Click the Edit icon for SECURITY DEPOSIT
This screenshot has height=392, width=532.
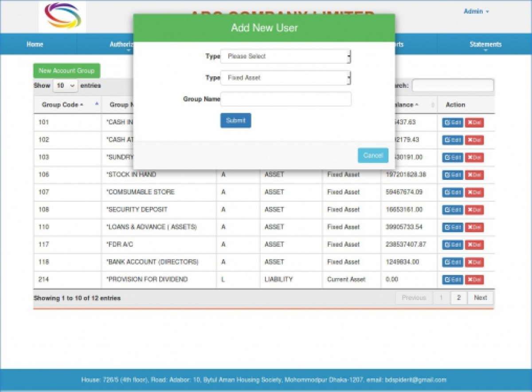452,210
